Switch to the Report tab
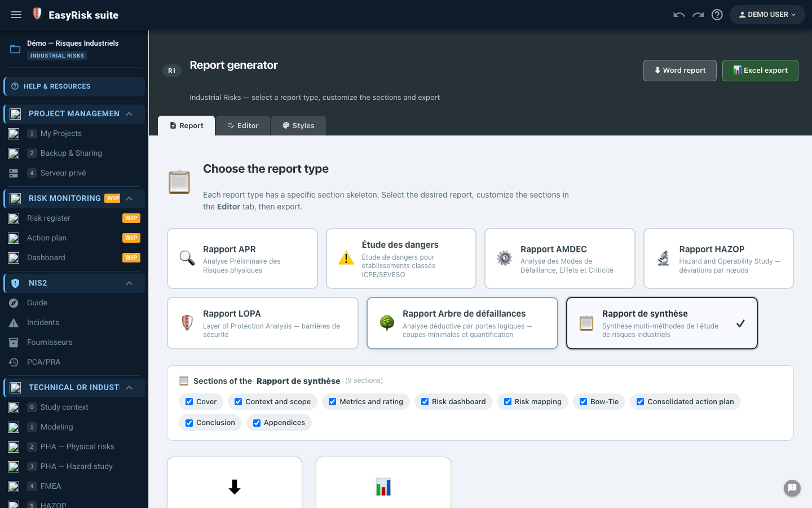The image size is (812, 508). coord(186,125)
